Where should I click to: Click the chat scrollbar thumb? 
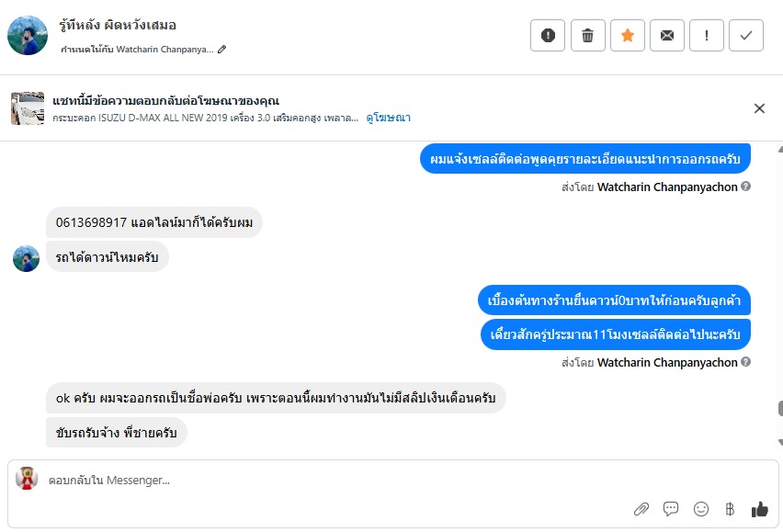pyautogui.click(x=780, y=409)
